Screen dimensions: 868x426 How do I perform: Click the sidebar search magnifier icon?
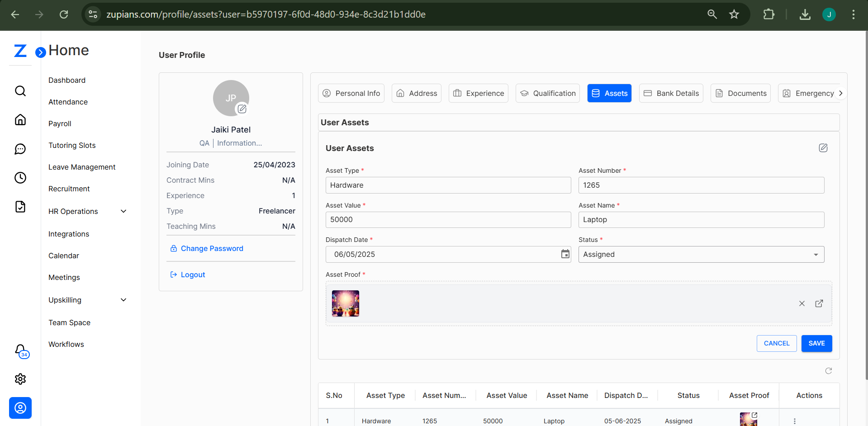(20, 91)
